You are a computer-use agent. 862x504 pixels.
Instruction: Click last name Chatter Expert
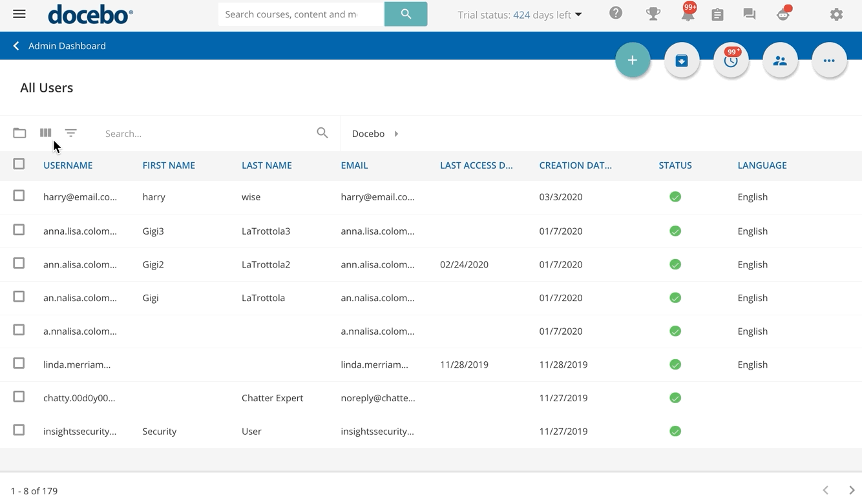[272, 398]
